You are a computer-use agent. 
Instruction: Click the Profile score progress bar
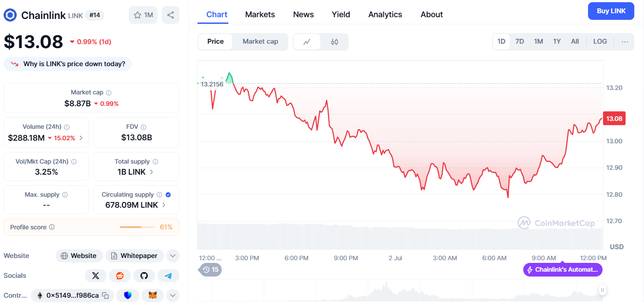pos(137,227)
